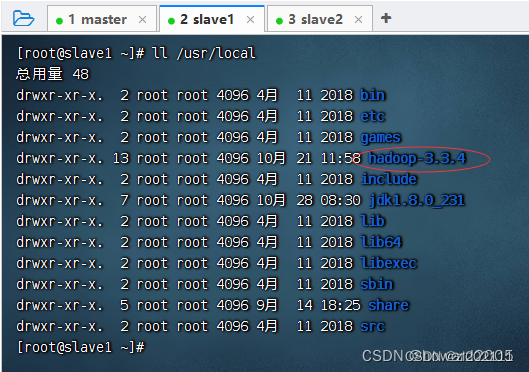Switch to the 3 slave2 tab
This screenshot has height=372, width=529.
pyautogui.click(x=320, y=19)
